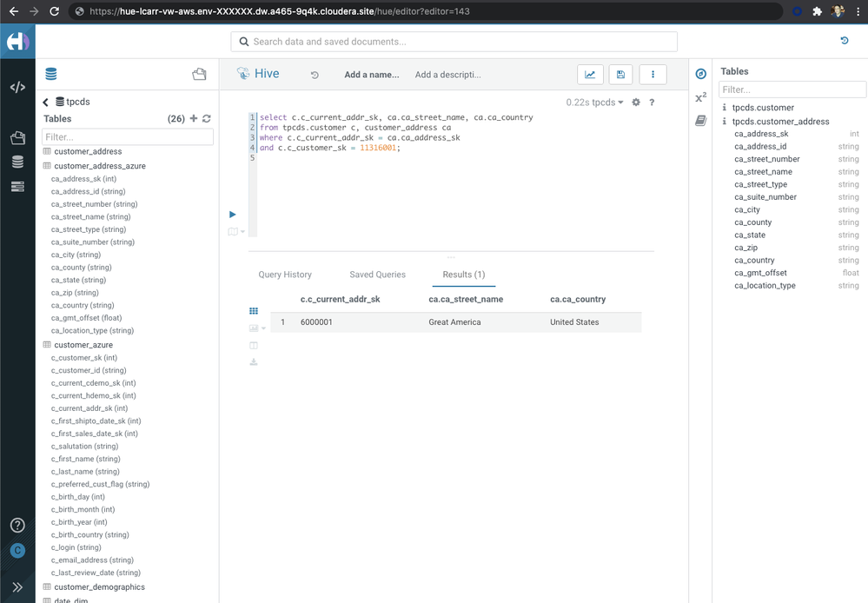Open the functions x² icon
This screenshot has width=868, height=603.
701,97
